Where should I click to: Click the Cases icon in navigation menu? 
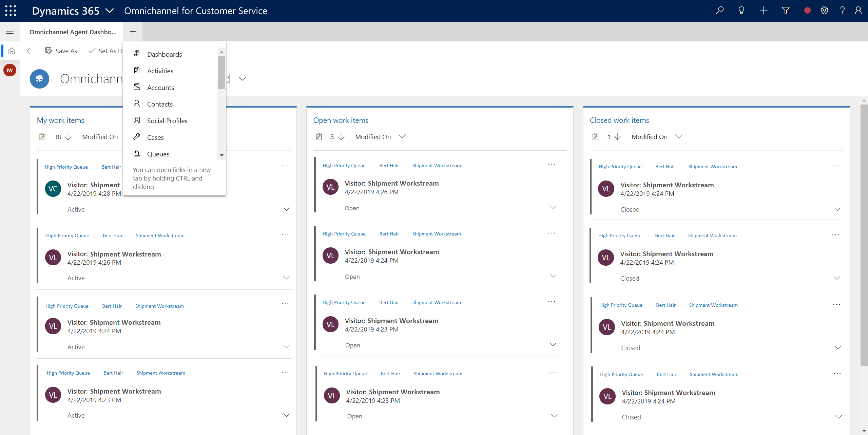coord(137,137)
